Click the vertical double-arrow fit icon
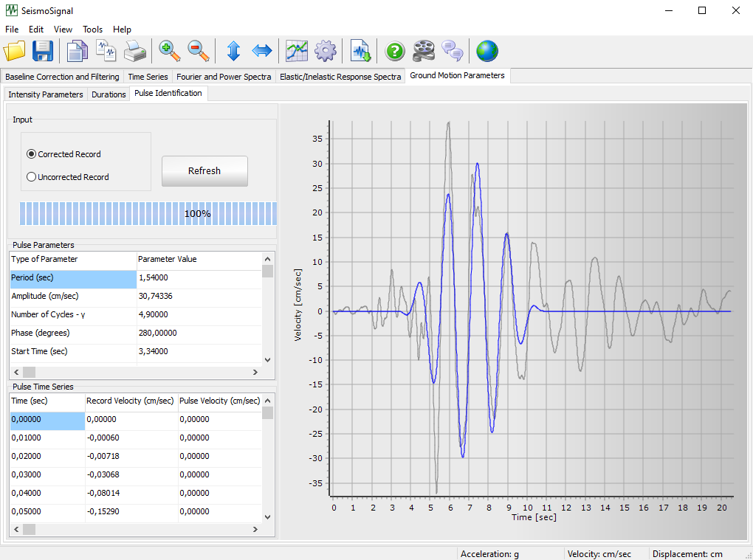This screenshot has height=560, width=753. click(233, 51)
